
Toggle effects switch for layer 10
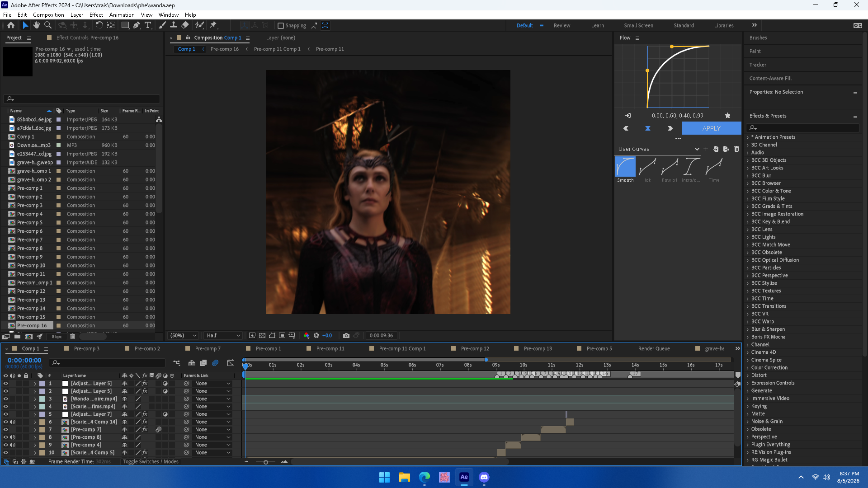tap(145, 453)
